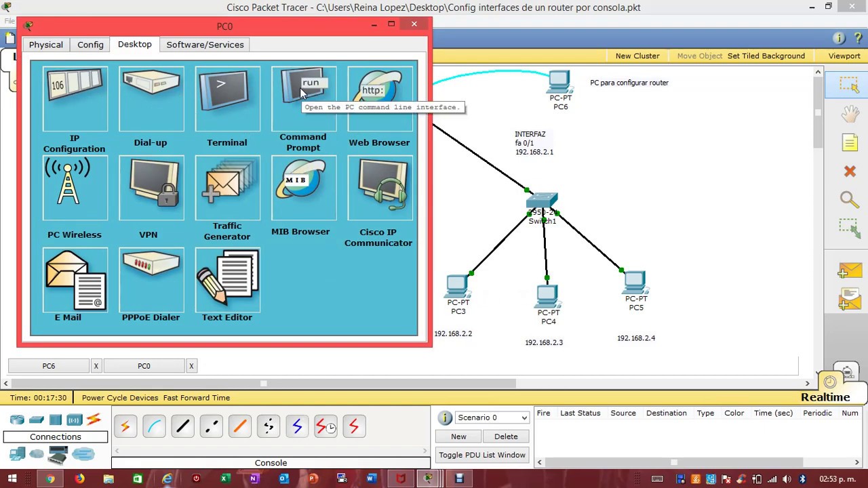This screenshot has height=488, width=868.
Task: Select the PC6 taskbar window button
Action: click(x=49, y=366)
